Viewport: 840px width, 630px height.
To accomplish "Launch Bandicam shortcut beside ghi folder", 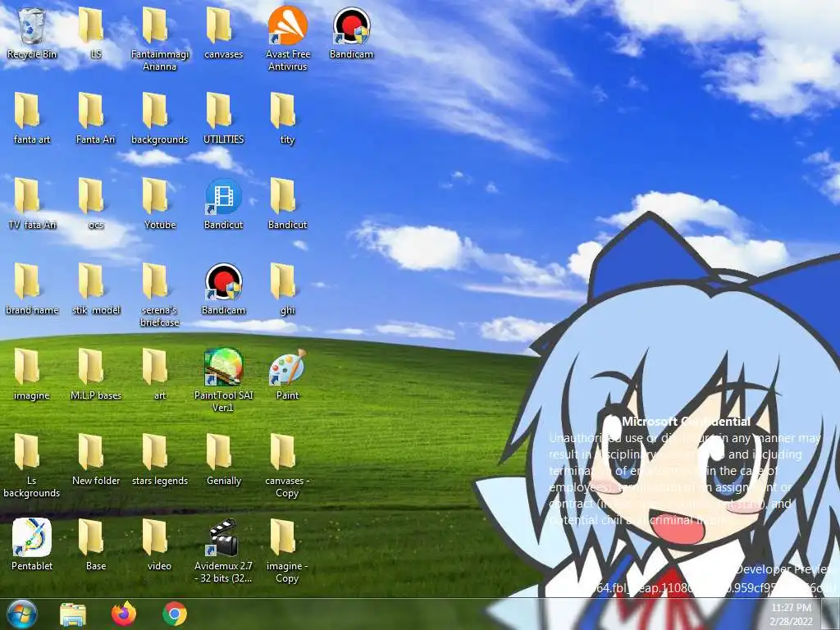I will [223, 289].
